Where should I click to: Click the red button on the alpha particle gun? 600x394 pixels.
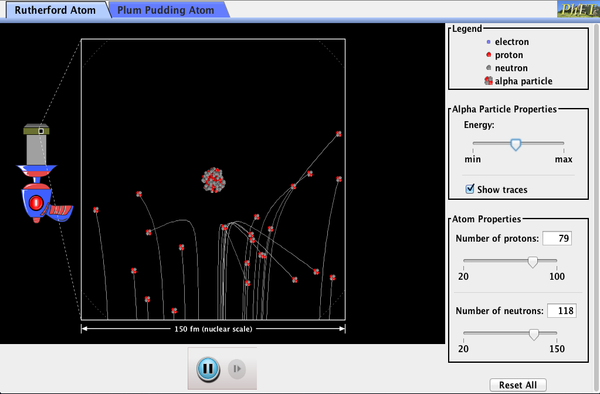click(x=36, y=202)
